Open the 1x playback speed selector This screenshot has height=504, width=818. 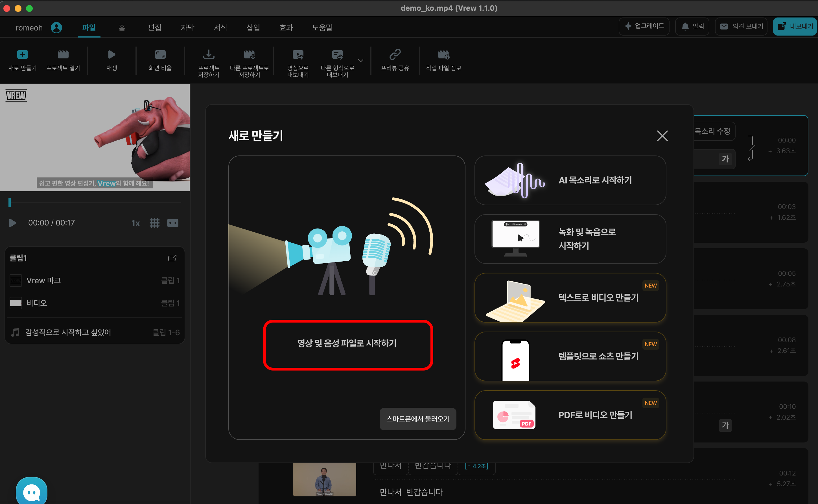(135, 223)
